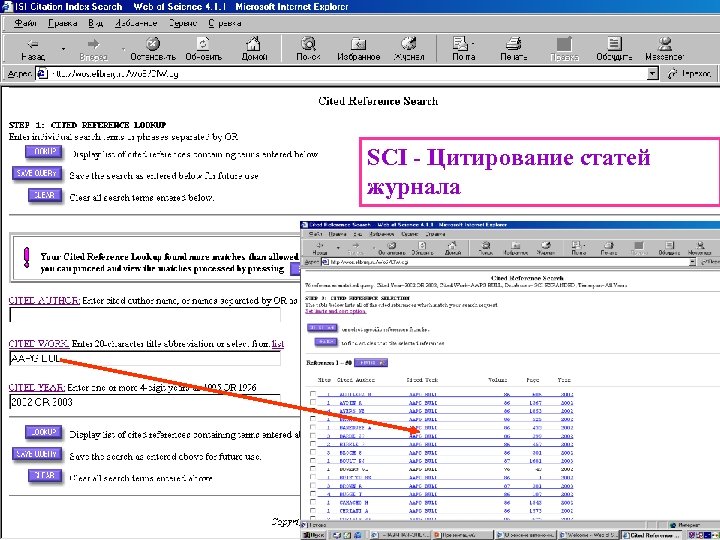
Task: Open the Сервис menu of the ISI Citation Index window
Action: (182, 23)
